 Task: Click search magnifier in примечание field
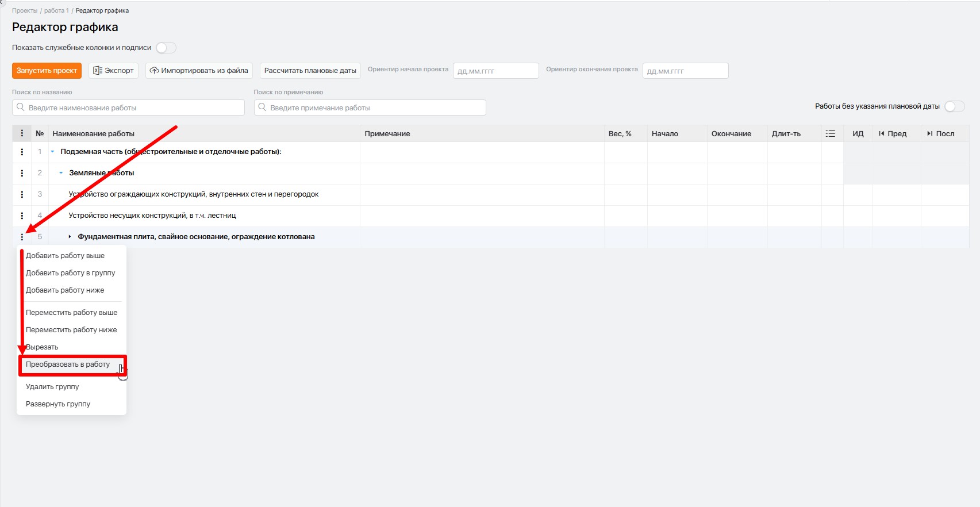262,107
